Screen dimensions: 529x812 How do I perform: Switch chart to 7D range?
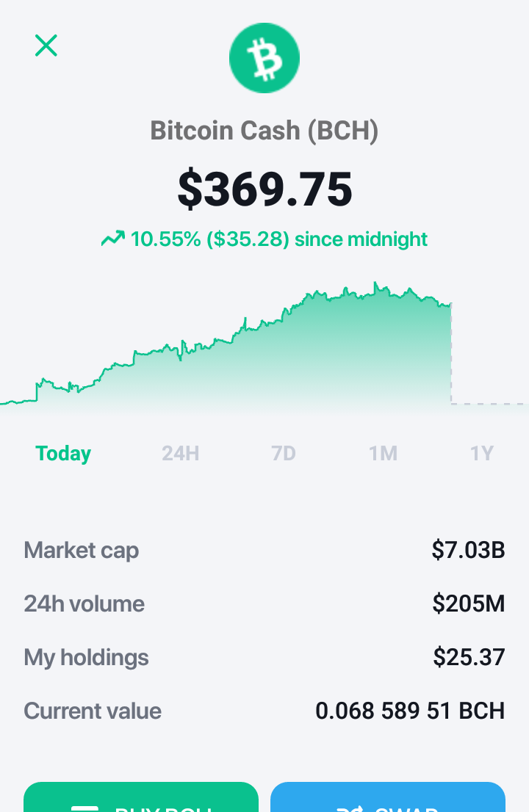(284, 453)
